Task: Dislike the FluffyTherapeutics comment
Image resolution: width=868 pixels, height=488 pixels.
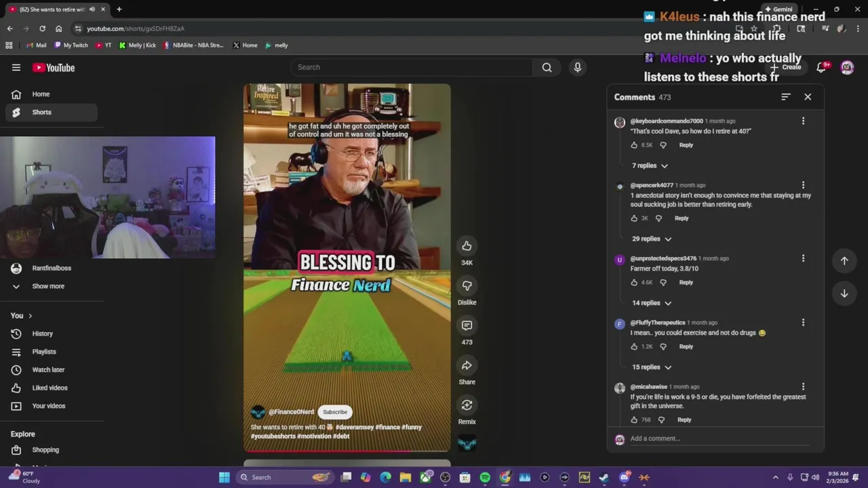Action: (663, 347)
